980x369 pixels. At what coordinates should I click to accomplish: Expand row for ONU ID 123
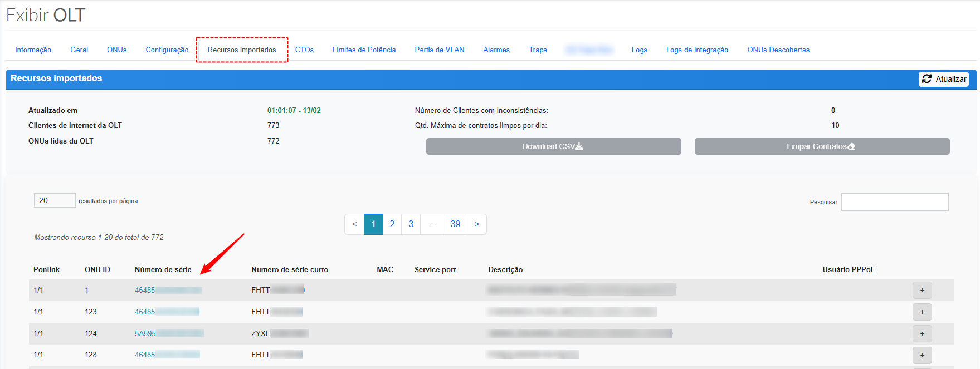pos(922,312)
